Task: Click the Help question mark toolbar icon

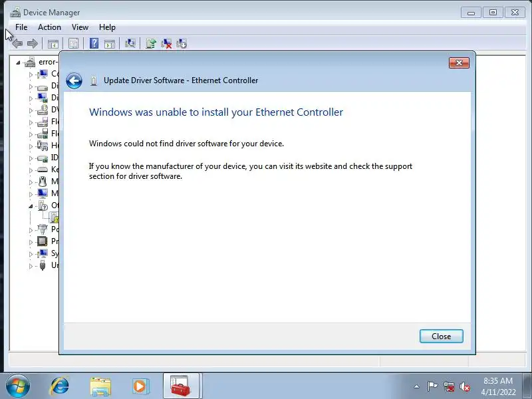Action: click(x=94, y=43)
